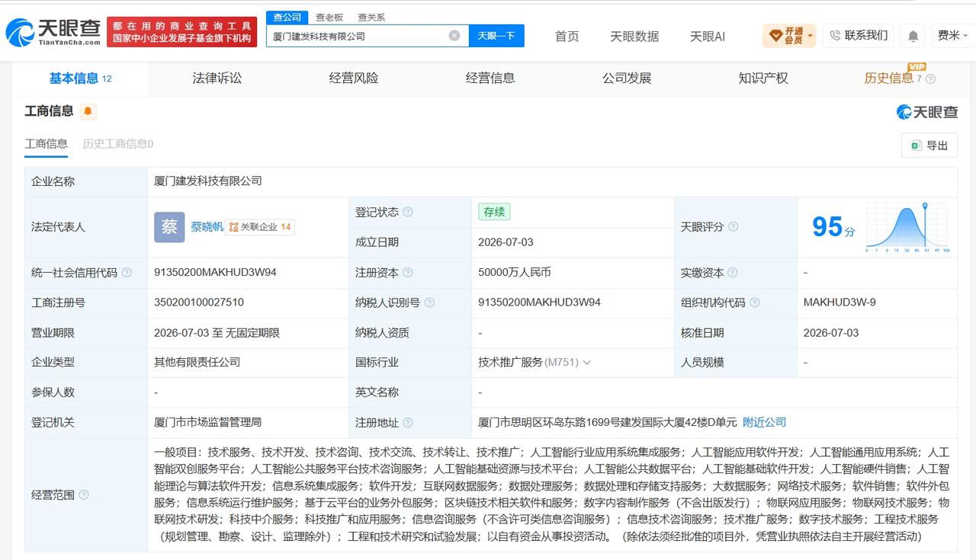
Task: Click the score distribution chart thumbnail
Action: 907,227
